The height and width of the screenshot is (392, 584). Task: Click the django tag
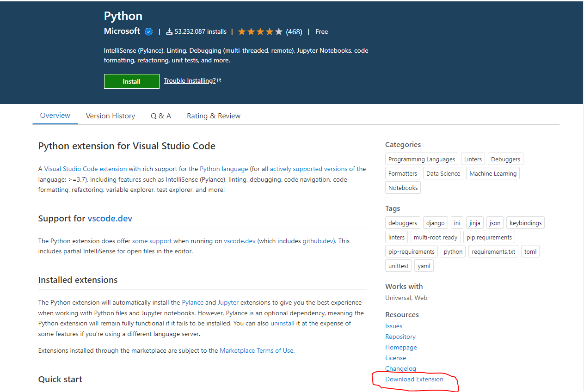pyautogui.click(x=436, y=223)
